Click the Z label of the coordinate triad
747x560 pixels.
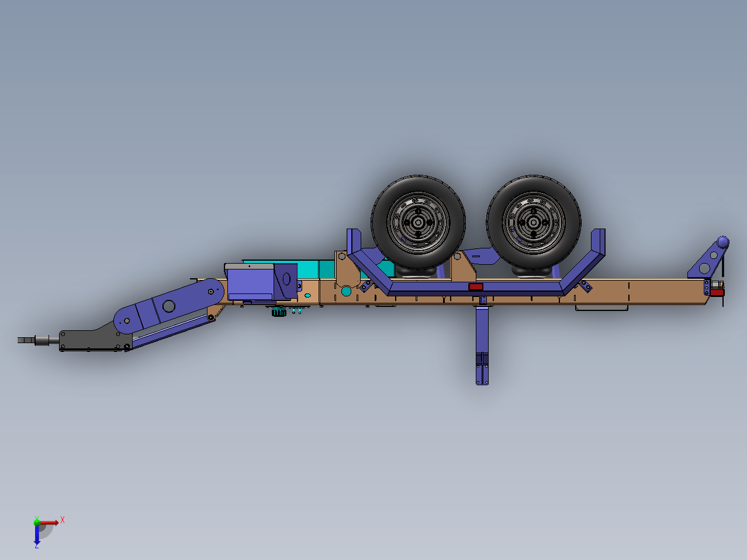point(36,545)
